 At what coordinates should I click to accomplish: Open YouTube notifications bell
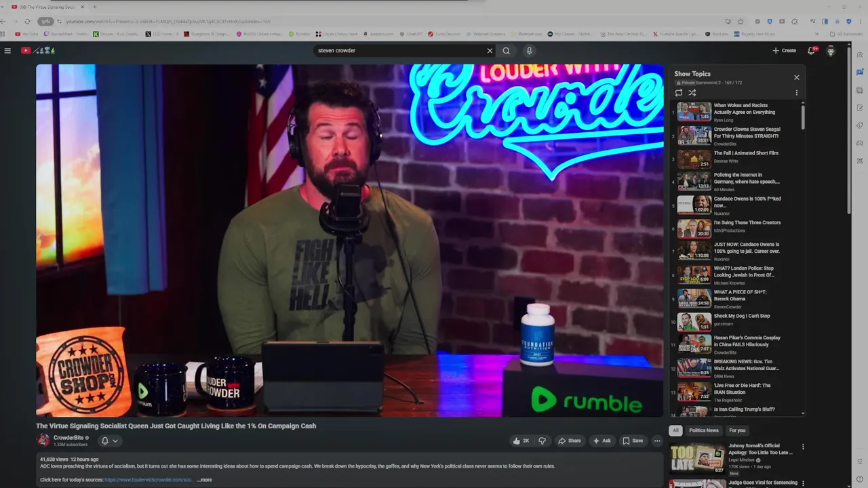[x=811, y=50]
